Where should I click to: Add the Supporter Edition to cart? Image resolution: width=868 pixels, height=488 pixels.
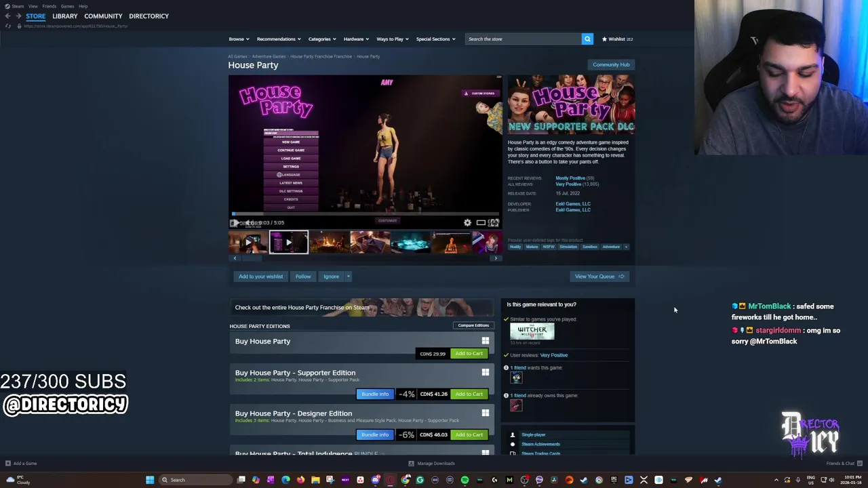pos(469,394)
